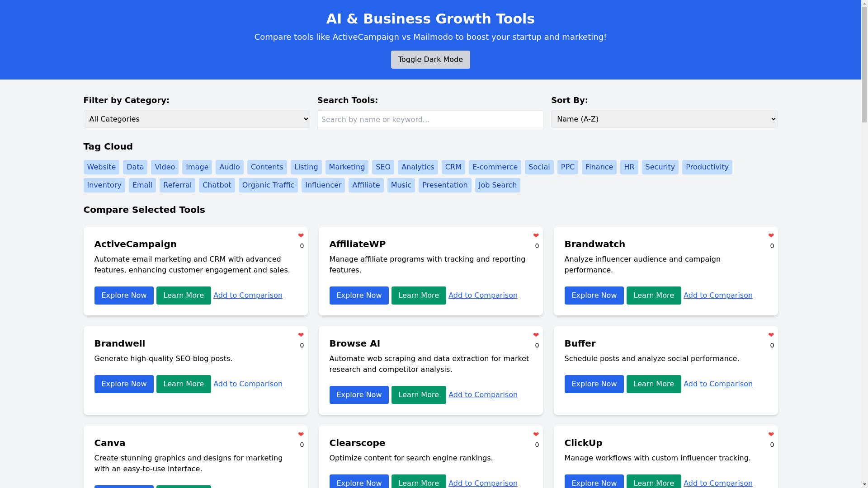Viewport: 868px width, 488px height.
Task: Click the heart icon on AffiliateWP card
Action: pyautogui.click(x=536, y=235)
